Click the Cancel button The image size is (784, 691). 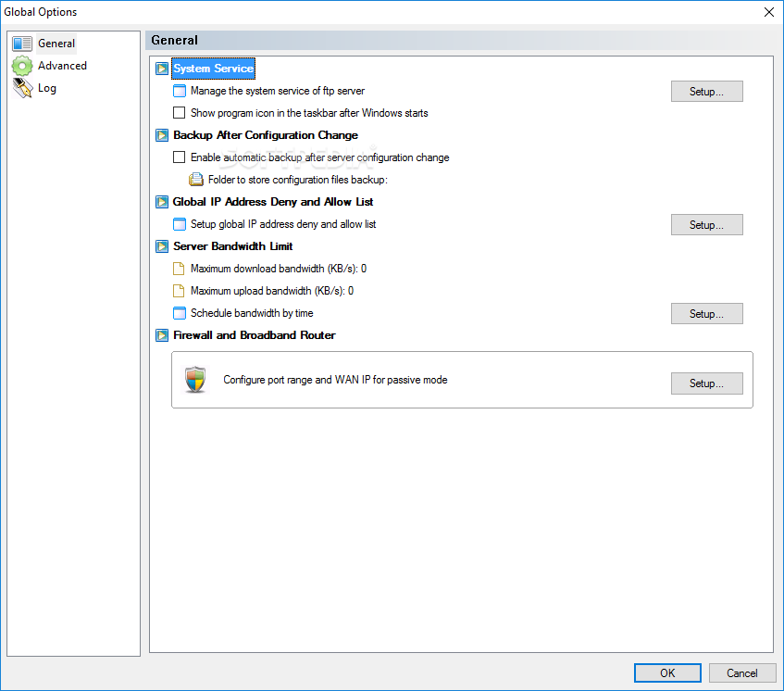pos(742,673)
